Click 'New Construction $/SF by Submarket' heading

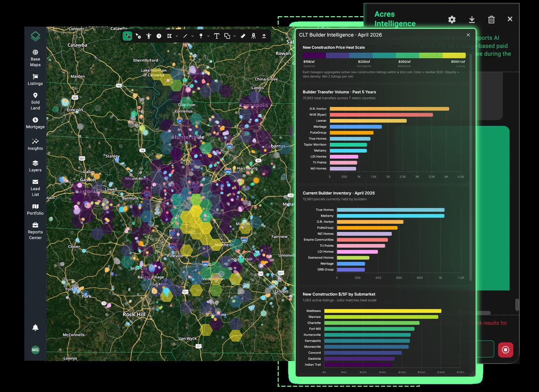[x=339, y=294]
